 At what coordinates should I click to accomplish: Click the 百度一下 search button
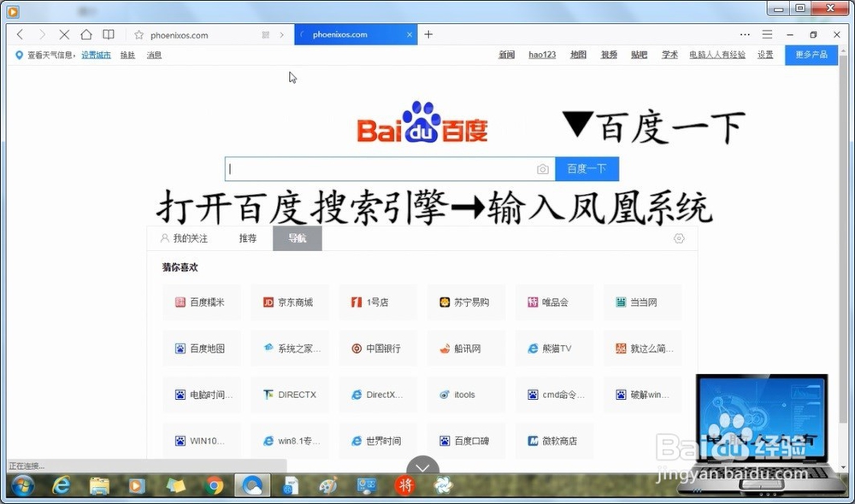587,169
